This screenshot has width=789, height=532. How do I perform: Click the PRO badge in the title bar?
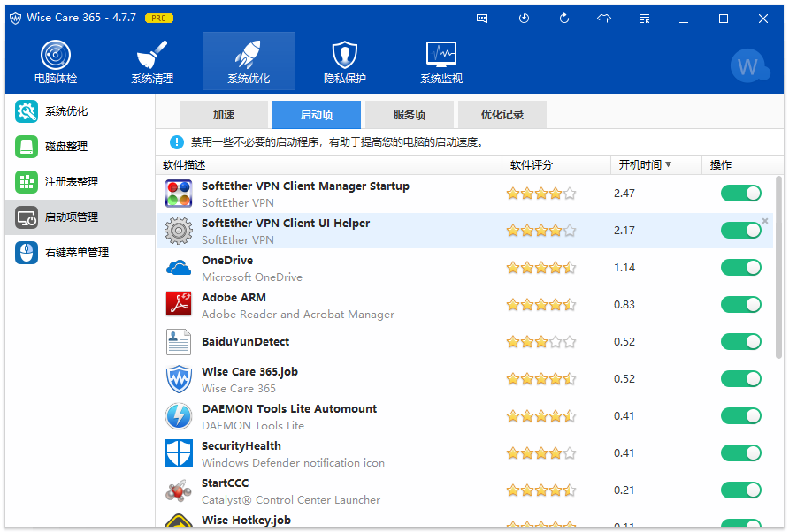159,18
